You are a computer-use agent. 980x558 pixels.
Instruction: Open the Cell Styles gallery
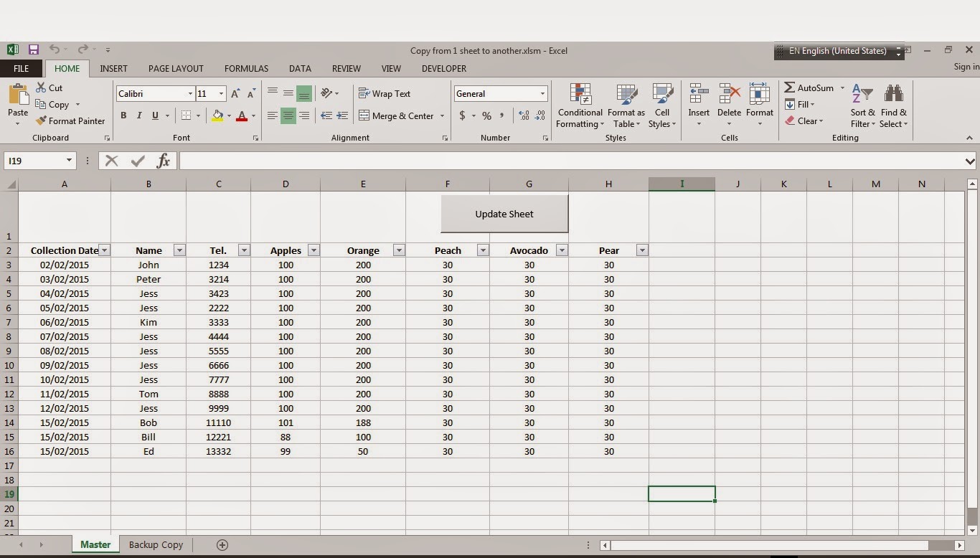[x=662, y=105]
